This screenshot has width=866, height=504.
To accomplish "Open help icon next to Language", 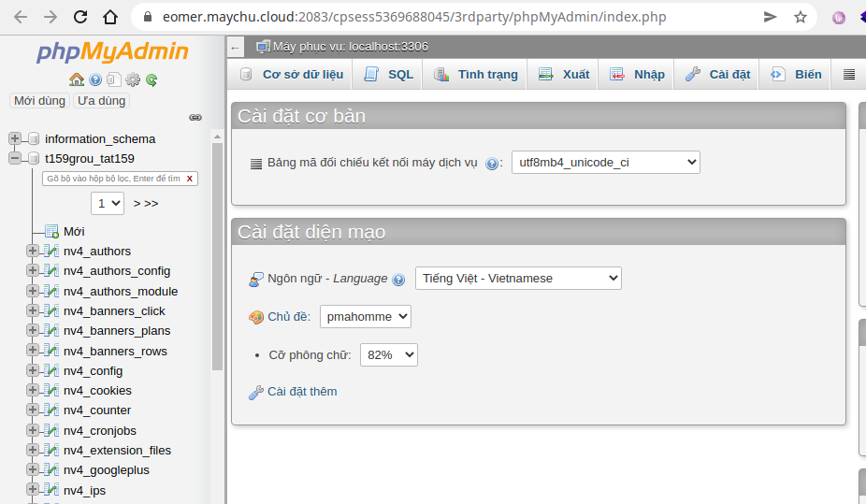I will (398, 280).
